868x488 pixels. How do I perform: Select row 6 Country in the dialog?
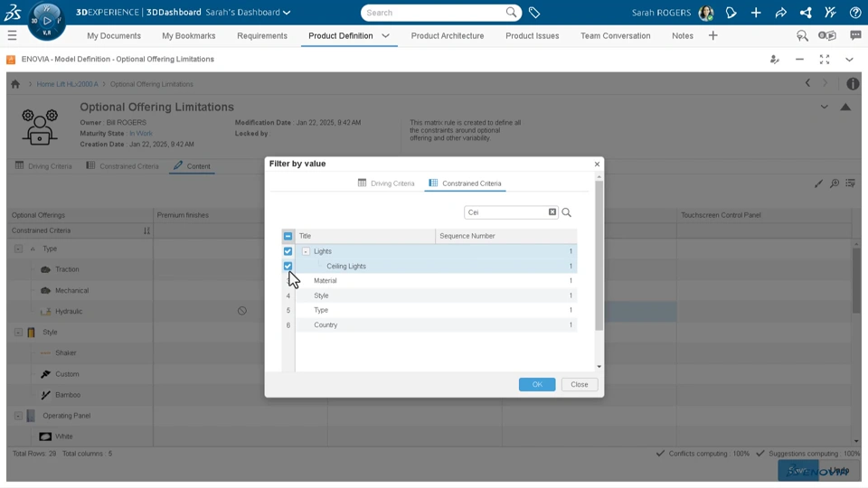[x=429, y=324]
